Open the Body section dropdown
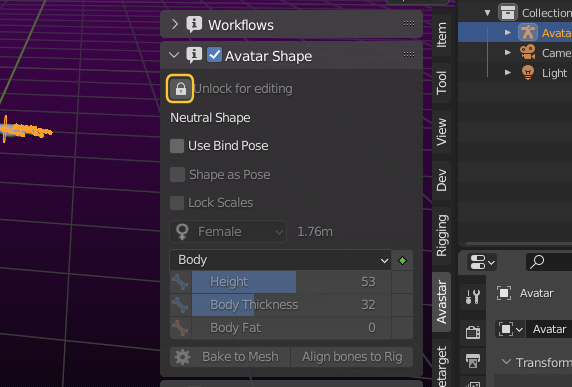The width and height of the screenshot is (572, 387). point(281,260)
